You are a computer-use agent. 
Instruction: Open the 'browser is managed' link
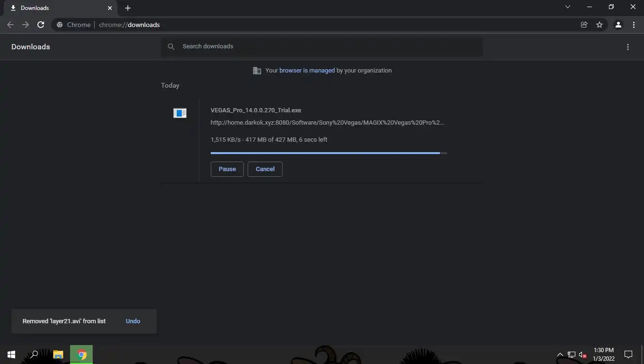(307, 71)
